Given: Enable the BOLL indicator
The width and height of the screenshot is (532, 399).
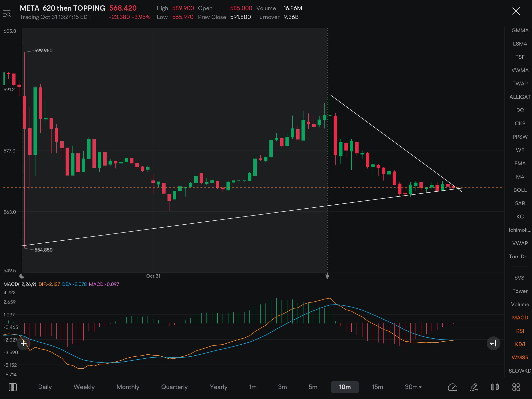Looking at the screenshot, I should coord(520,190).
